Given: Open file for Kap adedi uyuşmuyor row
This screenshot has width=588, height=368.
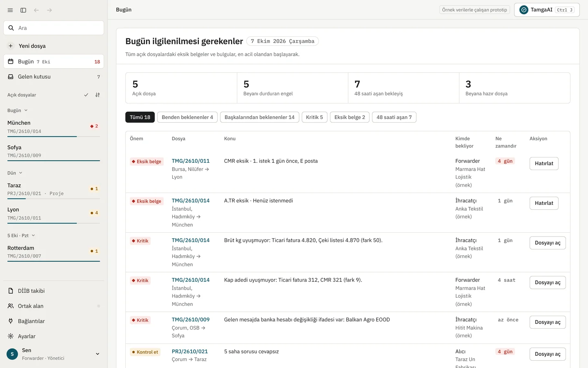Looking at the screenshot, I should coord(548,283).
